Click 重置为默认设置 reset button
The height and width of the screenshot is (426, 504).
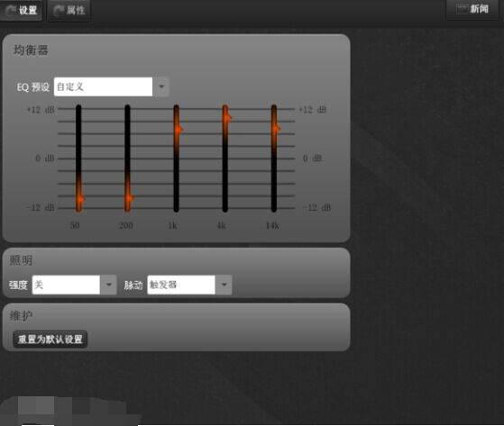(50, 340)
